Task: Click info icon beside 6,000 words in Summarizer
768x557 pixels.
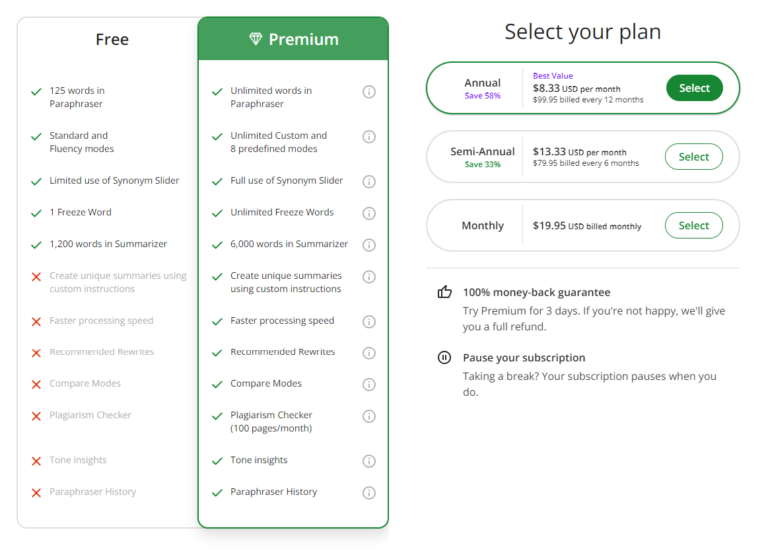Action: point(369,245)
